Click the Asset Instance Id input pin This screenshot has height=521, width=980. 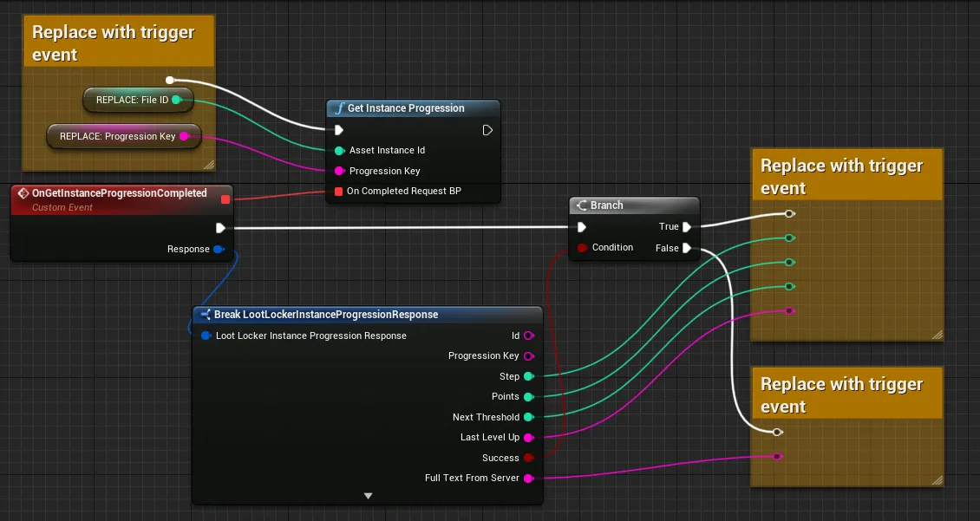(339, 151)
